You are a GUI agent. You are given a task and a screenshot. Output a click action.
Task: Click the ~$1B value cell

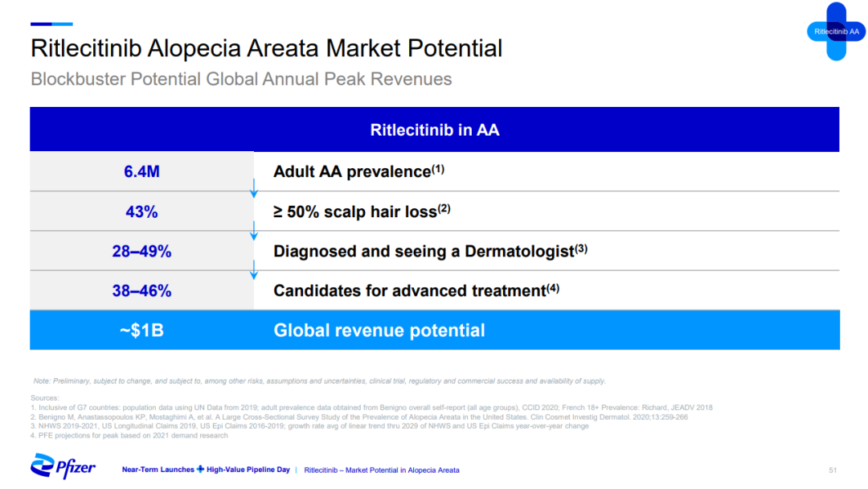[141, 330]
